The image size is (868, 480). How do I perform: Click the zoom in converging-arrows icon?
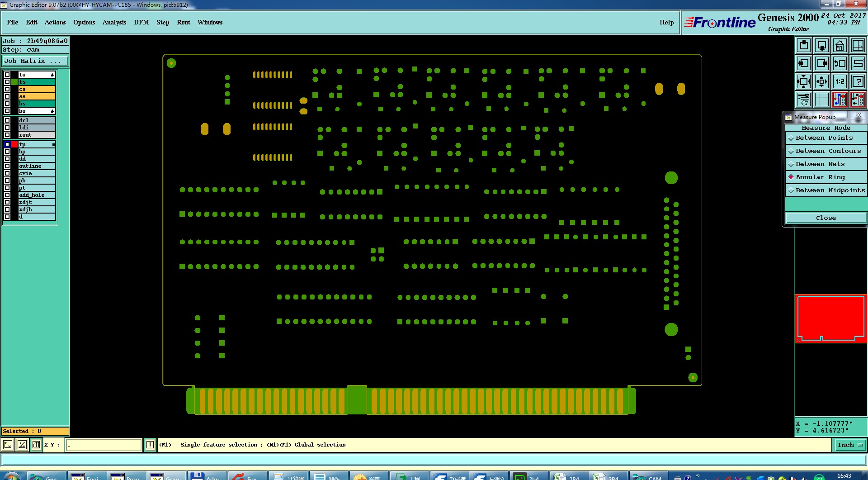tap(804, 81)
